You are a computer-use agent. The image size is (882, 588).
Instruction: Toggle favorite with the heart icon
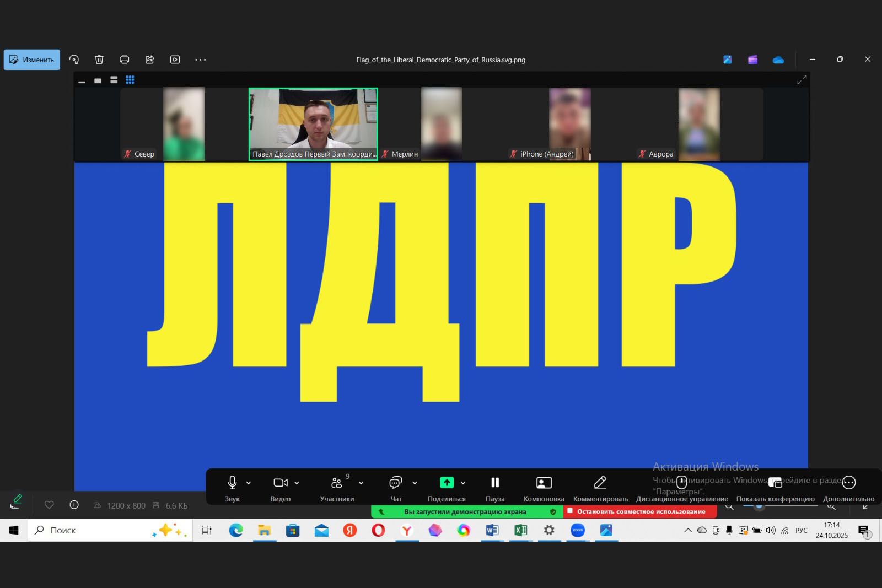point(49,505)
